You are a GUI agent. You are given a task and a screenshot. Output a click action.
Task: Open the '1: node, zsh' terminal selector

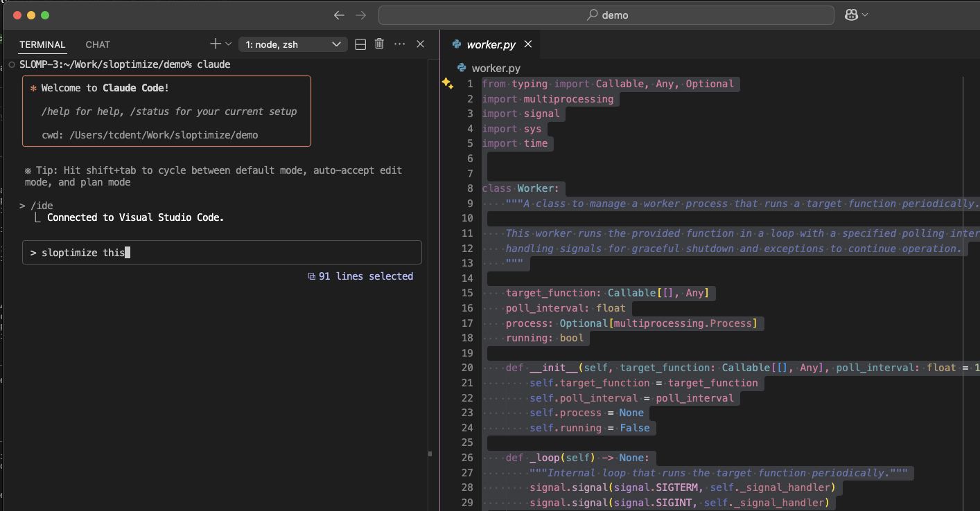(292, 44)
